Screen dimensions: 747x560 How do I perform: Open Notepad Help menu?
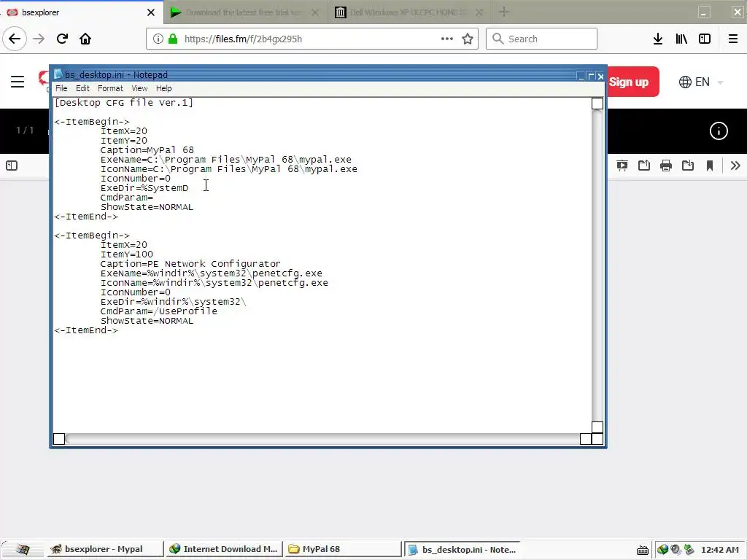163,88
